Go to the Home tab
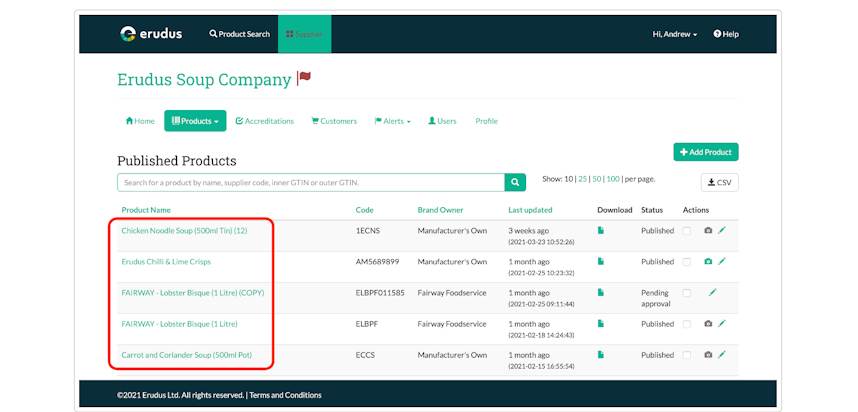This screenshot has width=858, height=412. [x=140, y=121]
